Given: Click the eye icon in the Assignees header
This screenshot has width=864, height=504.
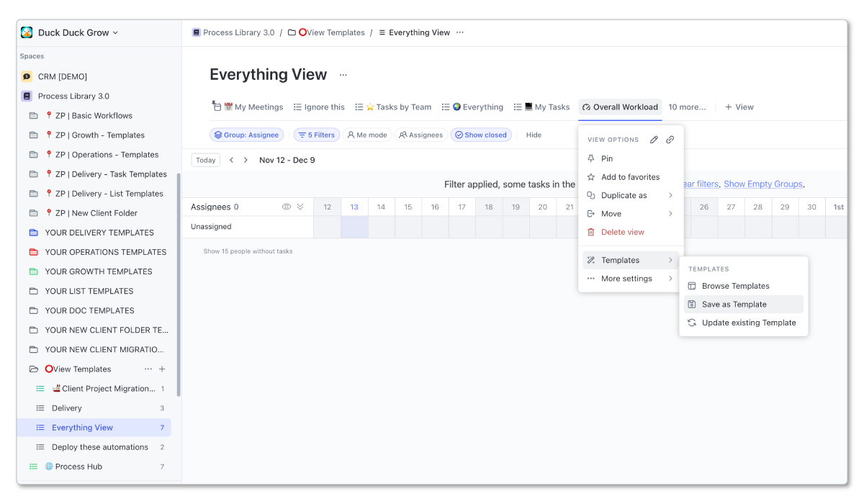Looking at the screenshot, I should (286, 206).
